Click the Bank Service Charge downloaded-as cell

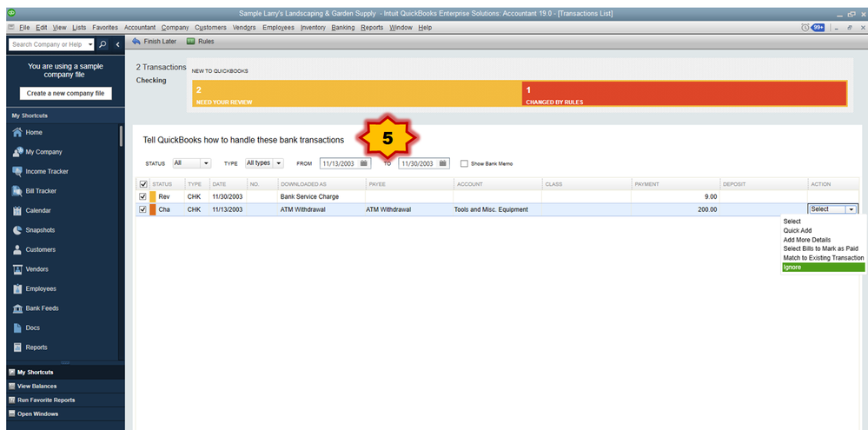[x=321, y=196]
